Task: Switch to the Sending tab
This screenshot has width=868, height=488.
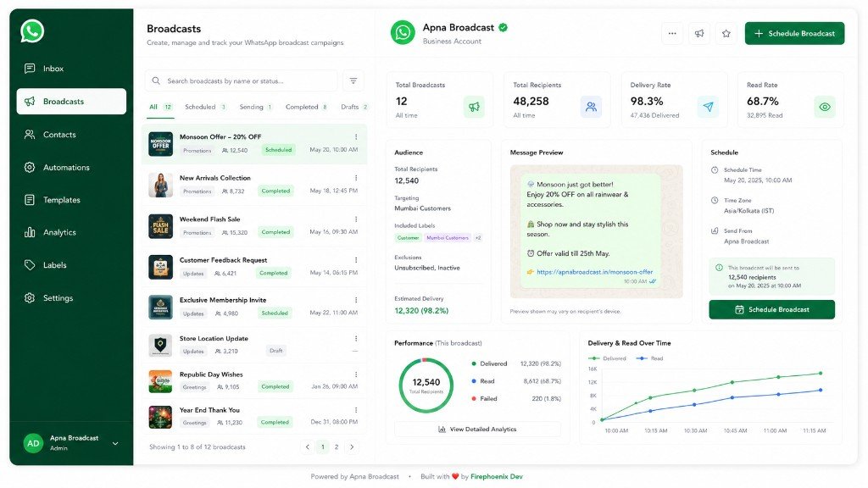Action: (x=256, y=107)
